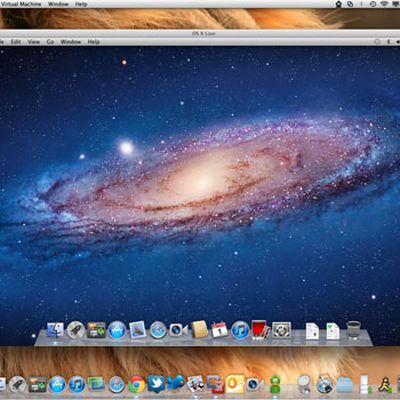Launch AIM running-man icon in host dock
The width and height of the screenshot is (400, 400).
[384, 385]
